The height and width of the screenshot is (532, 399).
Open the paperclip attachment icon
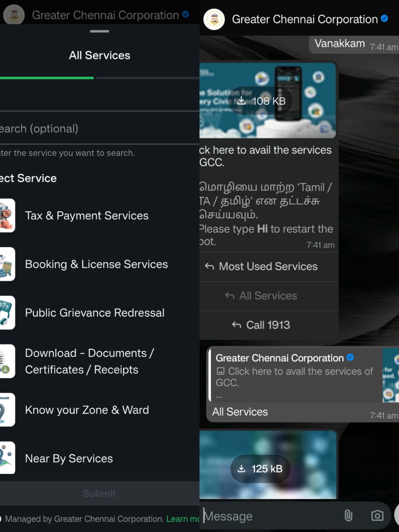pos(348,516)
